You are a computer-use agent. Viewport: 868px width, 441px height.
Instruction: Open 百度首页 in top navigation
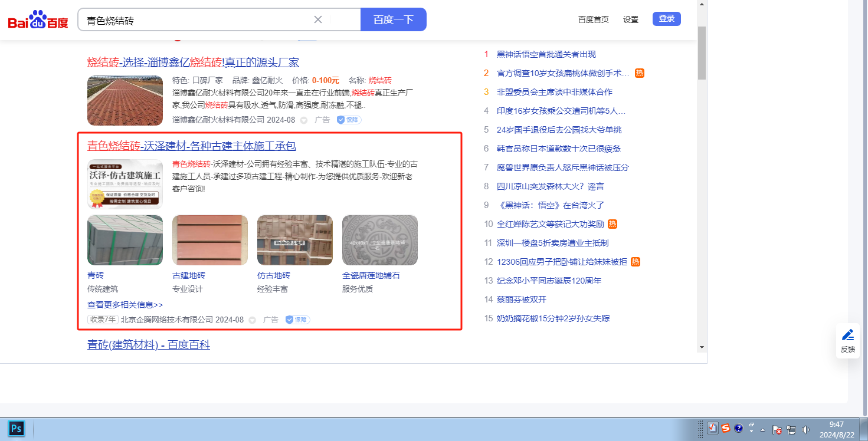pyautogui.click(x=593, y=19)
